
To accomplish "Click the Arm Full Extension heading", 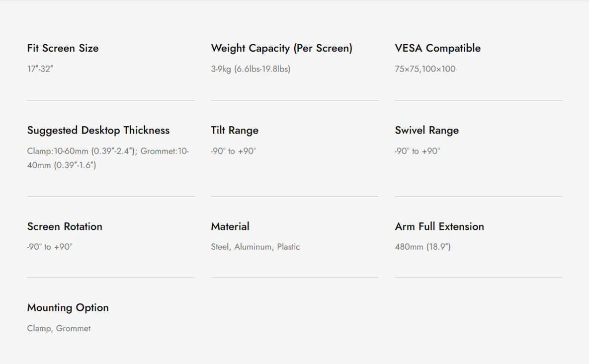I will pyautogui.click(x=439, y=226).
